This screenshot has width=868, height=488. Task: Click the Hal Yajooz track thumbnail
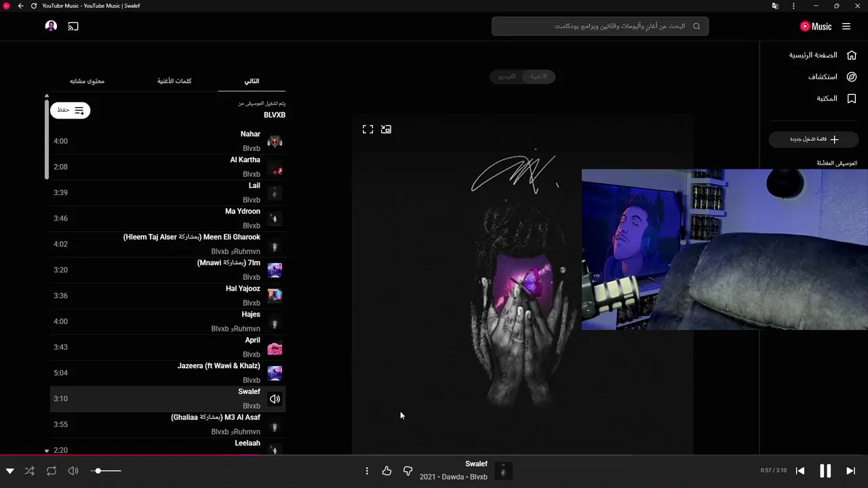(x=275, y=296)
